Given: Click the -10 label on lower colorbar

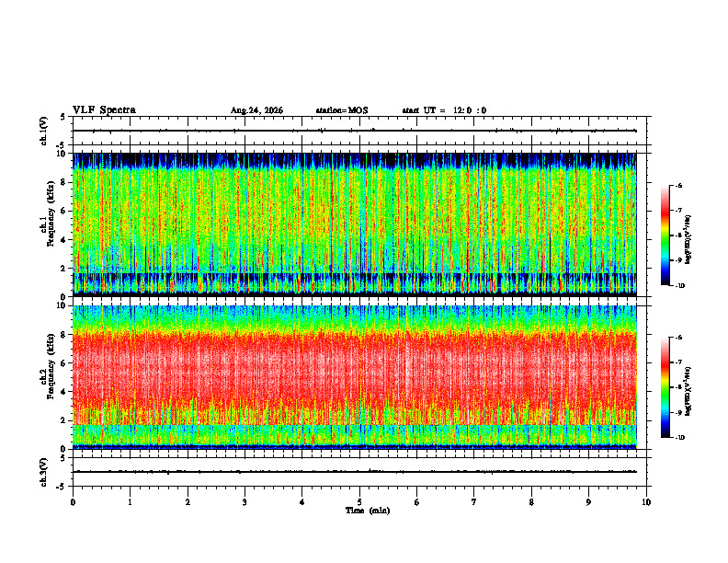Looking at the screenshot, I should point(680,437).
